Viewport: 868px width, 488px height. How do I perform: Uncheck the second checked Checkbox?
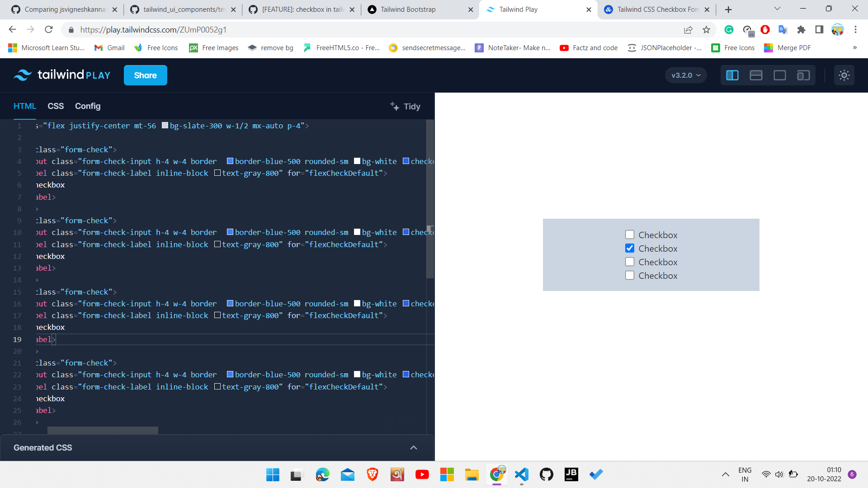pos(629,248)
